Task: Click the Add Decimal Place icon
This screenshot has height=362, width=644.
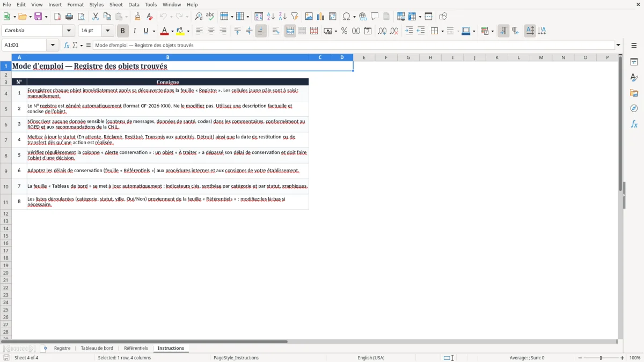Action: [382, 31]
